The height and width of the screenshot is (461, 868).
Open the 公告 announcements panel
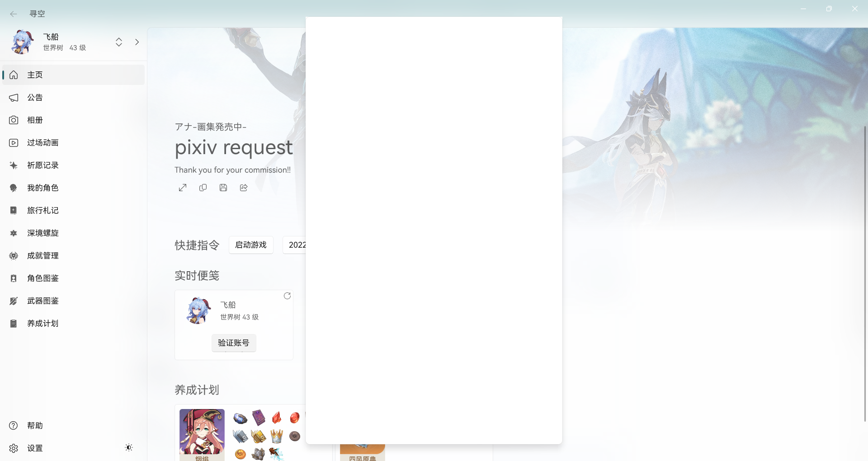tap(35, 97)
